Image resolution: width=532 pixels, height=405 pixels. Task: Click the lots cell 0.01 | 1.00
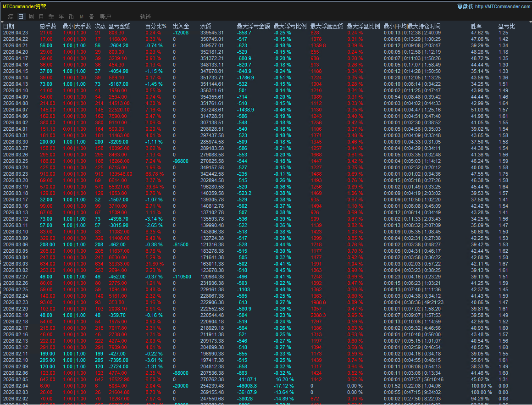point(74,129)
